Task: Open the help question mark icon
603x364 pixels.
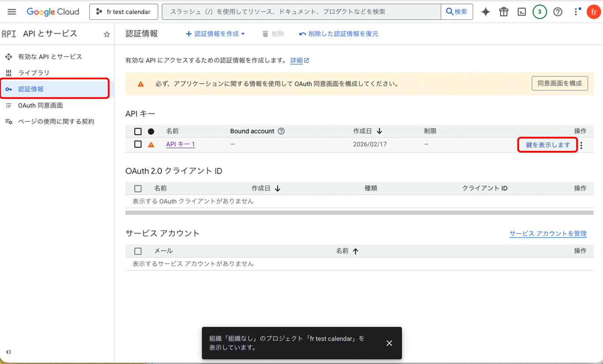Action: (558, 12)
